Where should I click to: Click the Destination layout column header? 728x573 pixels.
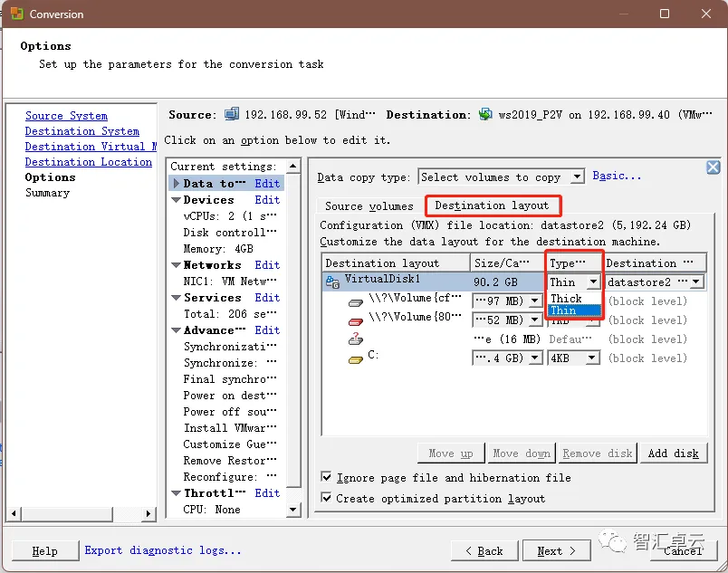[396, 263]
